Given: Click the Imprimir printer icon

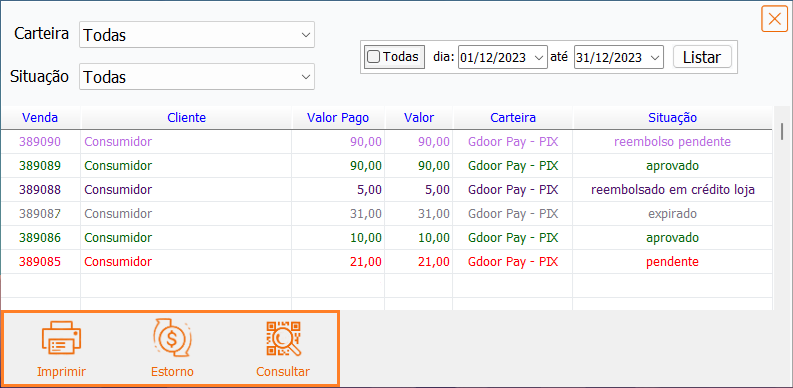Looking at the screenshot, I should [x=61, y=338].
